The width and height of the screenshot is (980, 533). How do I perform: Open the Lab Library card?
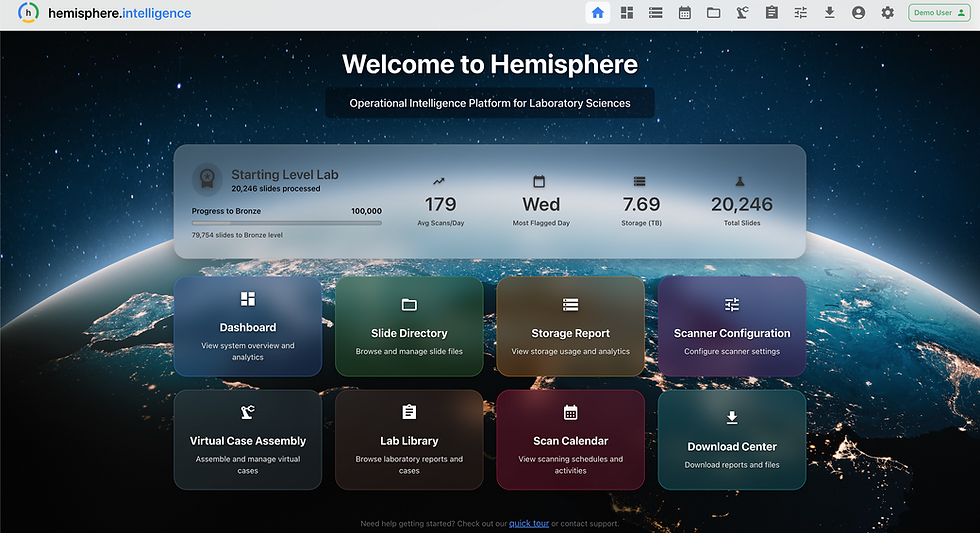click(409, 440)
